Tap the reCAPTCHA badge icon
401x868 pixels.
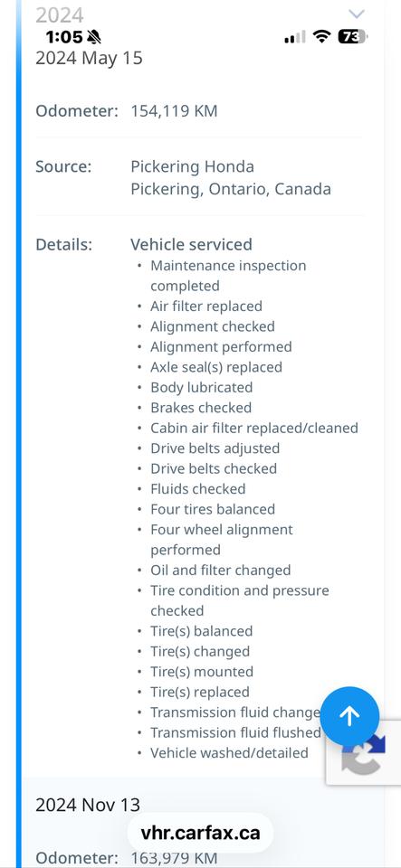coord(363,753)
